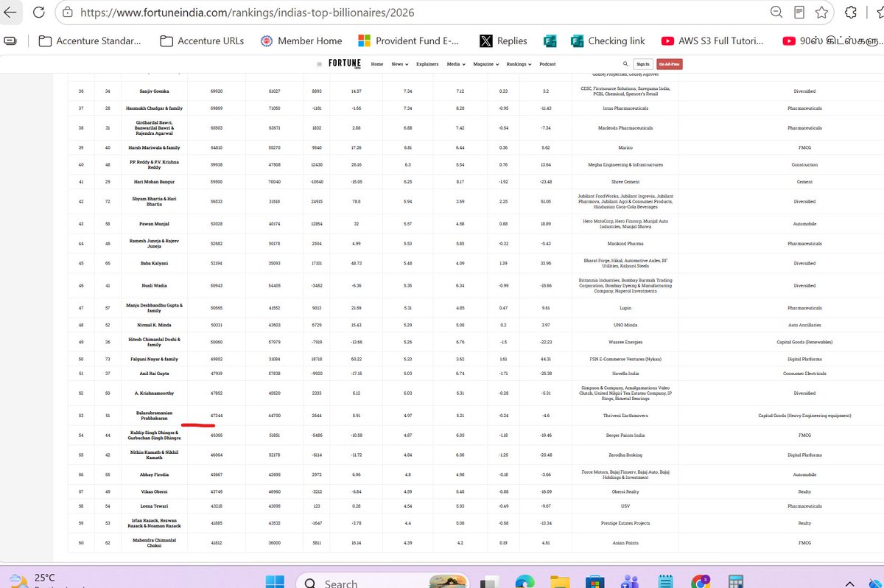884x588 pixels.
Task: Open the site search magnifier icon
Action: 625,64
